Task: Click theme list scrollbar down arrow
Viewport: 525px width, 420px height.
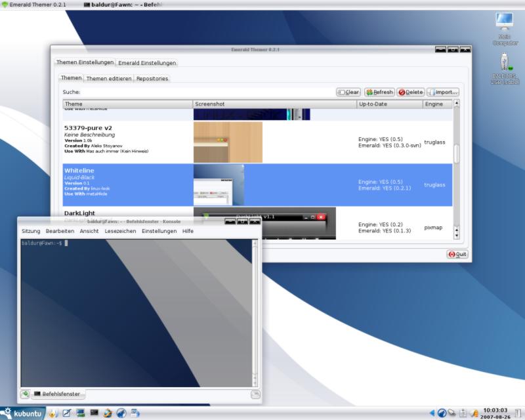Action: (x=456, y=236)
